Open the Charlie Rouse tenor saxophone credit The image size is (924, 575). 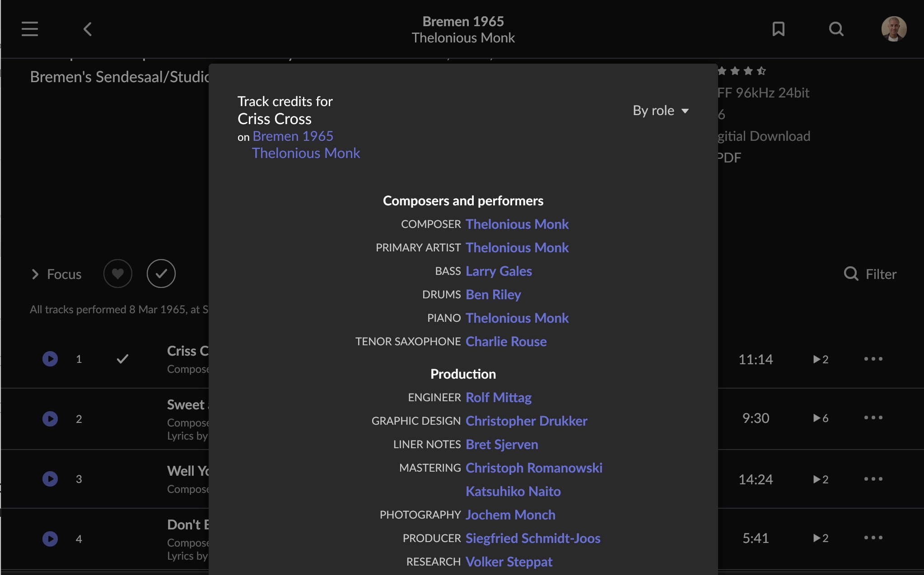click(x=506, y=341)
